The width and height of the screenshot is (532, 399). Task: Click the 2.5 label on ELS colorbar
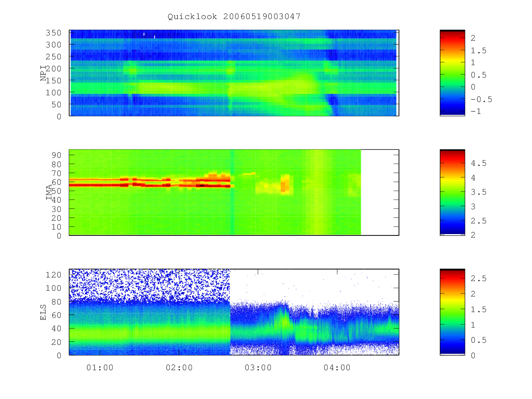[x=479, y=278]
